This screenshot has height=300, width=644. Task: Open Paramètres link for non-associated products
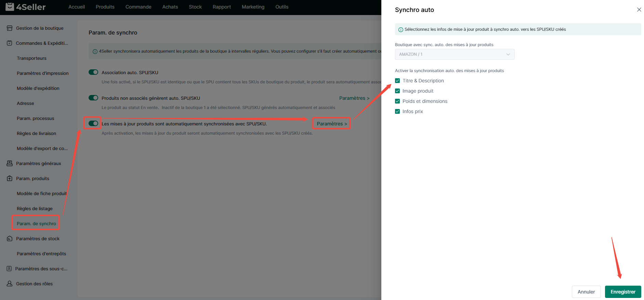pyautogui.click(x=354, y=98)
